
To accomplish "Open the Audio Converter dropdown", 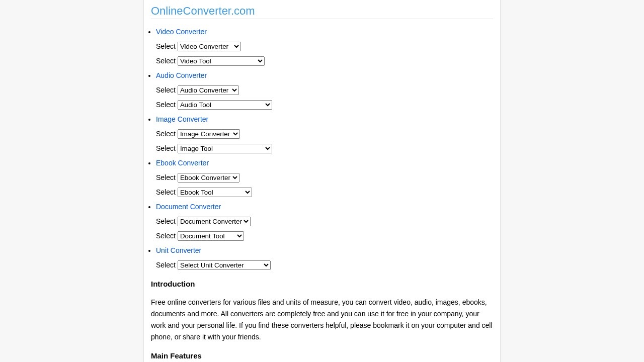I will click(208, 90).
